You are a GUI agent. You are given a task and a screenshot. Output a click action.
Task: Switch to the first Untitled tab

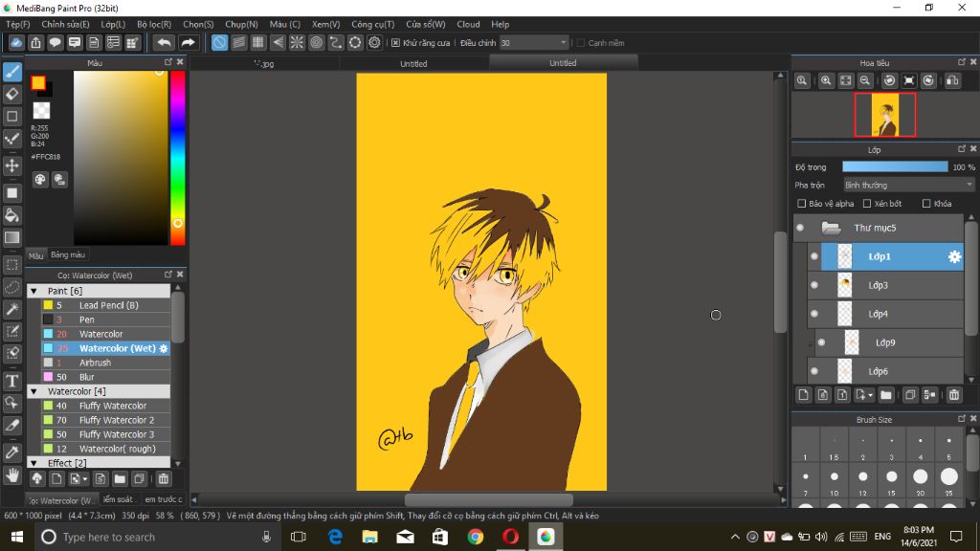tap(413, 64)
